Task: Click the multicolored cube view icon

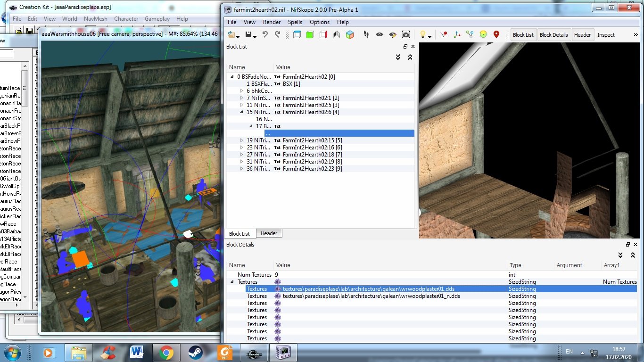Action: pyautogui.click(x=350, y=34)
